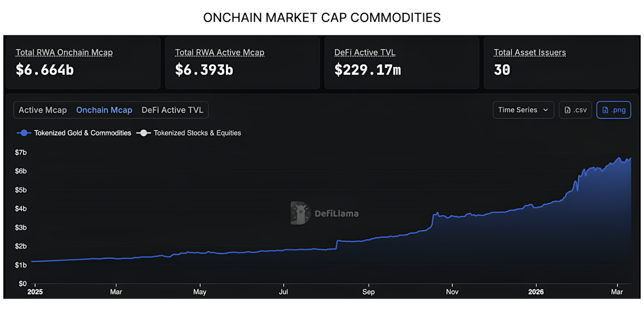Toggle the Tokenized Stocks & Equities series
This screenshot has height=309, width=644.
[197, 133]
